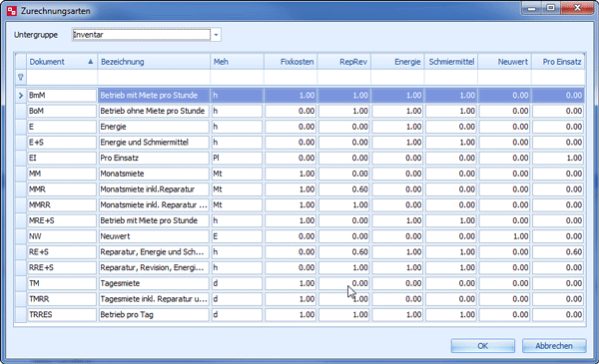The width and height of the screenshot is (599, 364).
Task: Select the EI document cell
Action: [62, 158]
